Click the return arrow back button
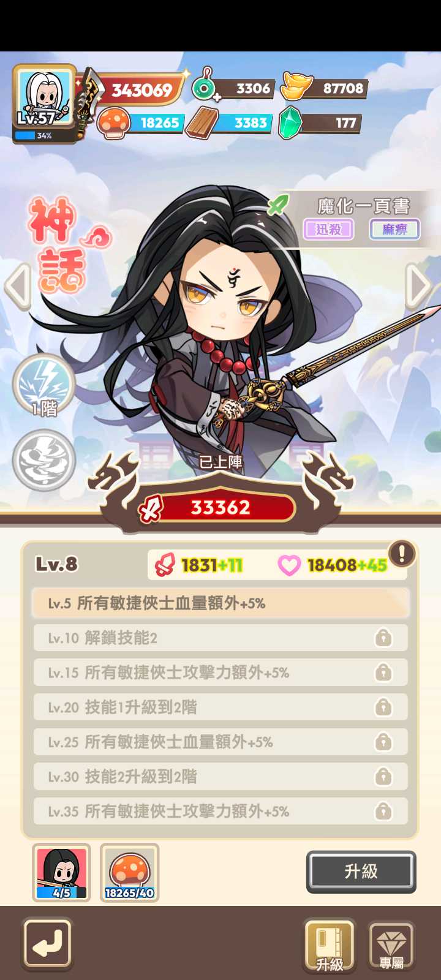Screen dimensions: 441x980 [x=48, y=943]
